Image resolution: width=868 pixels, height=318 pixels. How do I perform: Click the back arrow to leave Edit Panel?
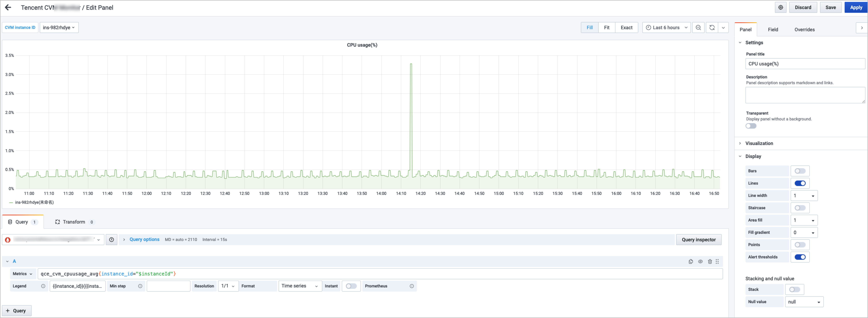8,7
